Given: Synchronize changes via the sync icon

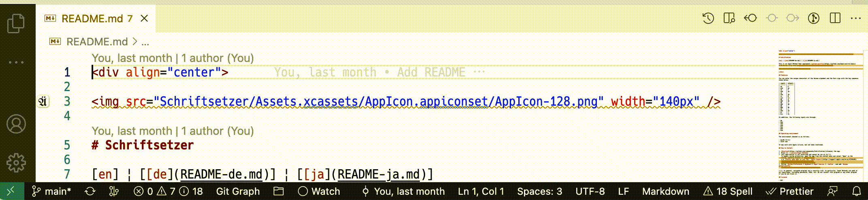Looking at the screenshot, I should click(x=90, y=191).
